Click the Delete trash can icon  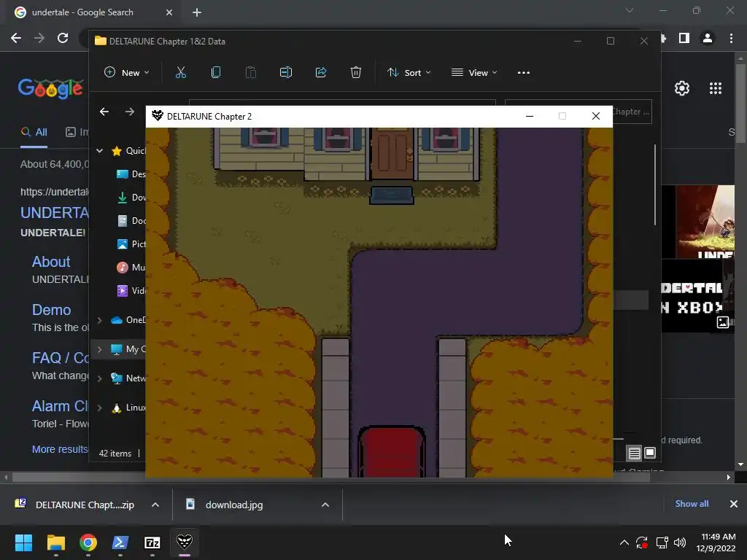[x=356, y=72]
